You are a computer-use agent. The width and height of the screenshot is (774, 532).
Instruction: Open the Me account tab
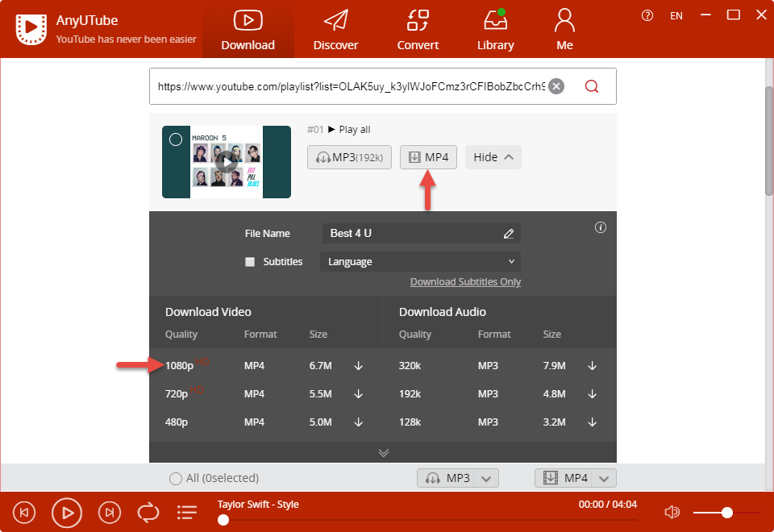(564, 30)
